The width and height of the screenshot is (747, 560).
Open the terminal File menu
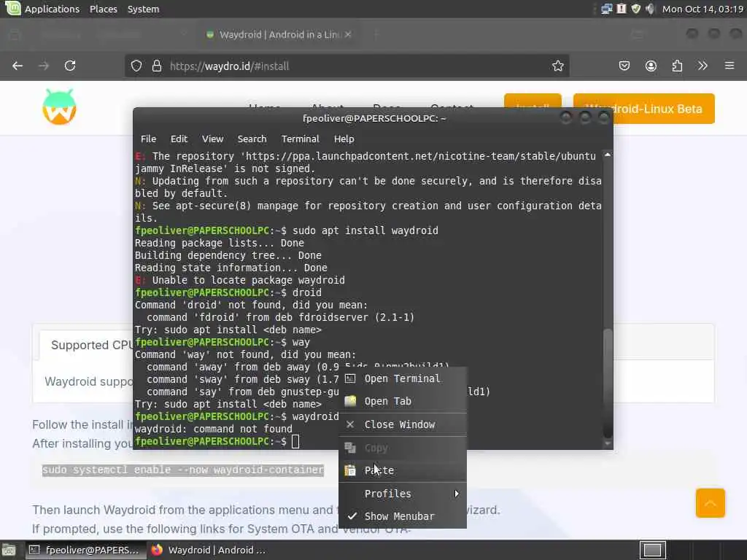148,139
